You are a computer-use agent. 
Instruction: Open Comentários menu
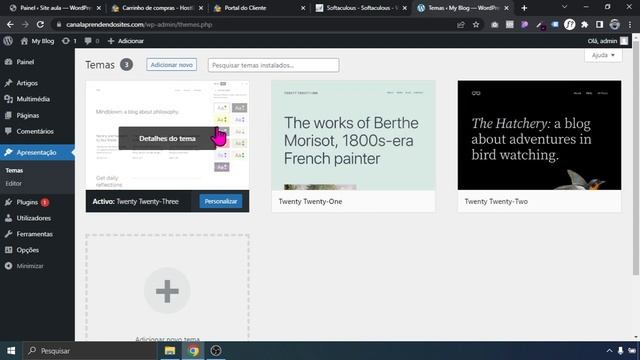coord(35,131)
